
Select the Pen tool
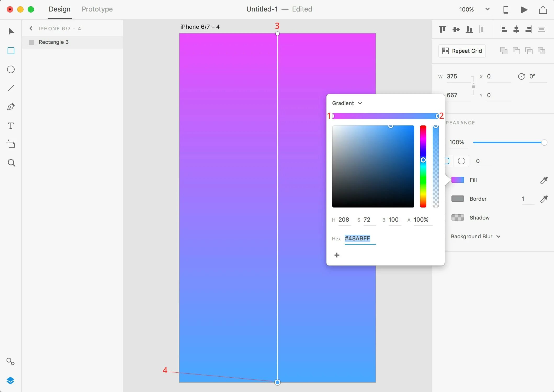pyautogui.click(x=11, y=107)
